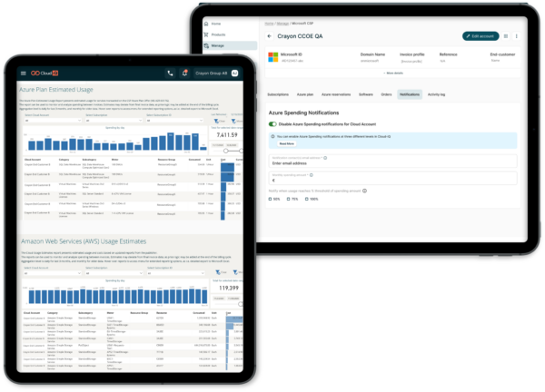545x392 pixels.
Task: Click the Edit account button
Action: pos(479,35)
